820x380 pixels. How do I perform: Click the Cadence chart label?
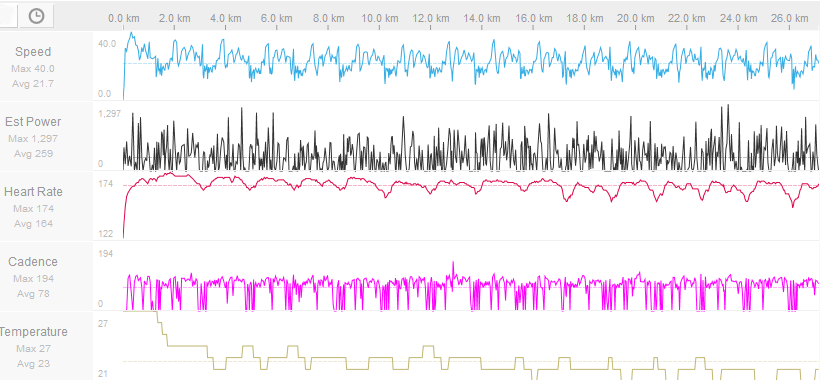32,262
